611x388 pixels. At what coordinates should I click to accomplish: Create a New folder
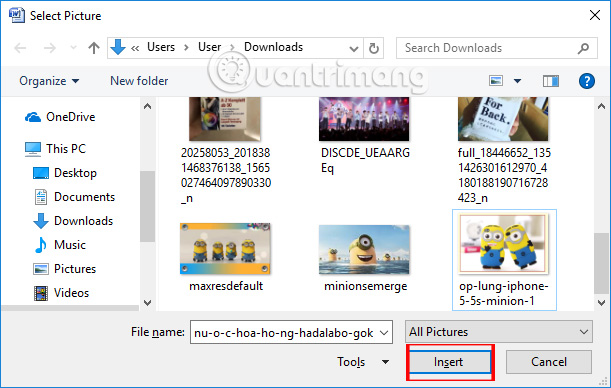click(139, 81)
